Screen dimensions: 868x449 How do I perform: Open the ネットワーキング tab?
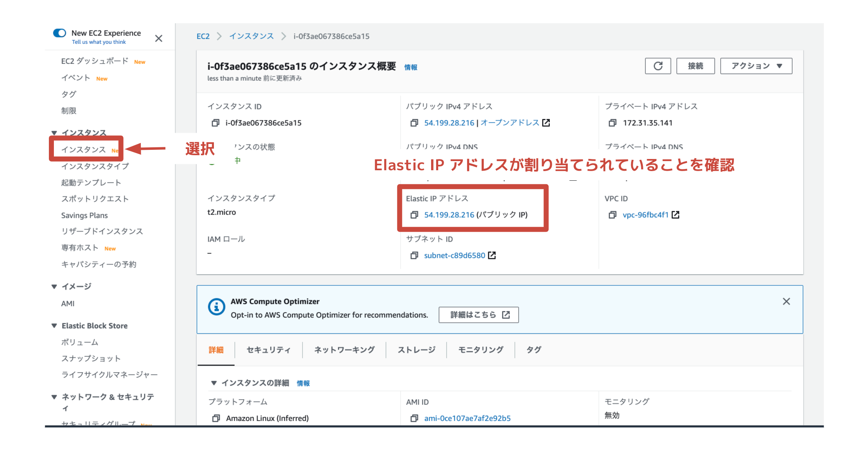pyautogui.click(x=344, y=350)
